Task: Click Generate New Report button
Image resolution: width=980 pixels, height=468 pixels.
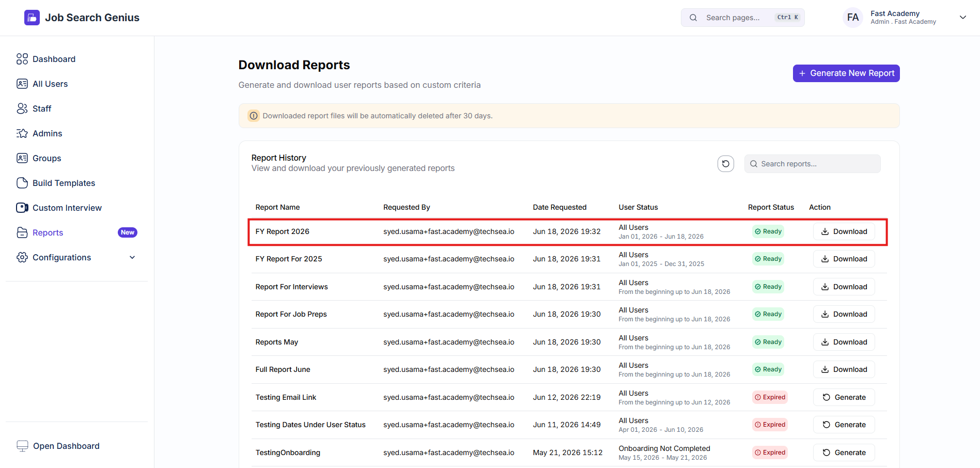Action: (x=846, y=73)
